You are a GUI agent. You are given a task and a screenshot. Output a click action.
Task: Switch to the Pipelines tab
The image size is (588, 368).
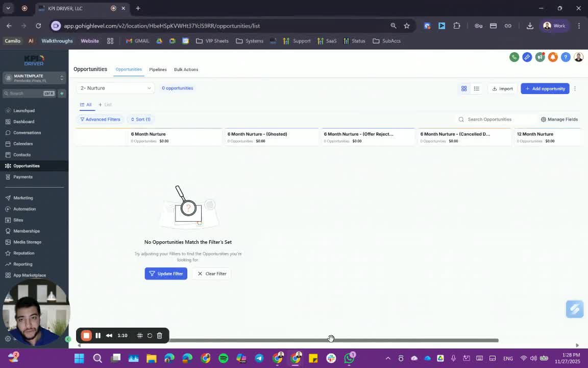click(x=158, y=70)
